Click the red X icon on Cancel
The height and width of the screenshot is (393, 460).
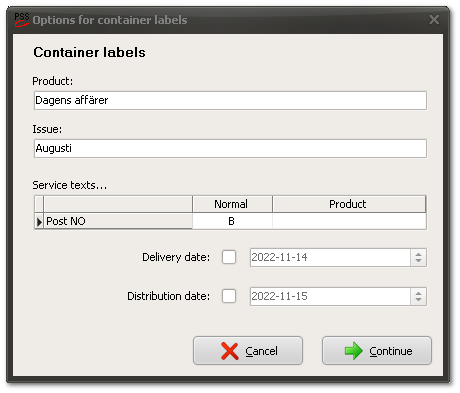pos(230,351)
